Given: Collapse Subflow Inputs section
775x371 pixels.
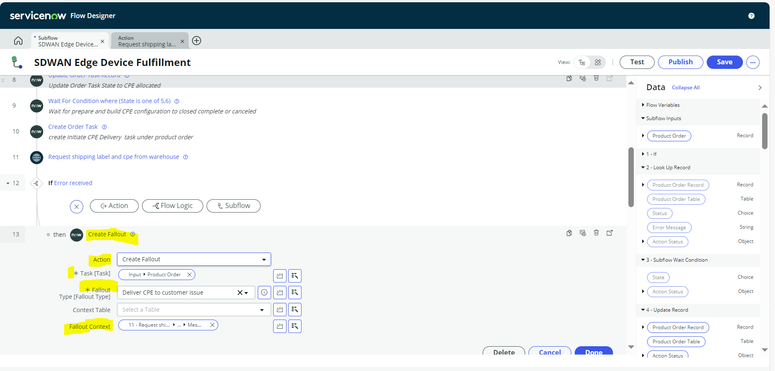Looking at the screenshot, I should 643,119.
